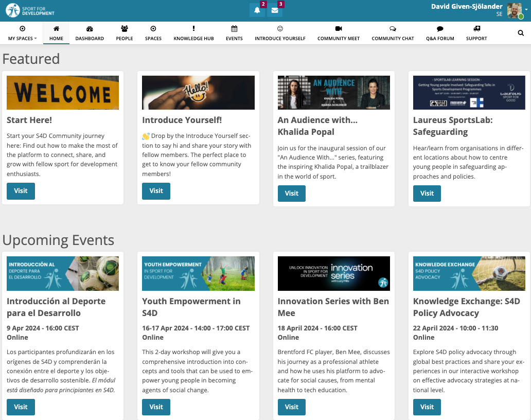Image resolution: width=531 pixels, height=420 pixels.
Task: Open the messages envelope icon
Action: (x=275, y=10)
